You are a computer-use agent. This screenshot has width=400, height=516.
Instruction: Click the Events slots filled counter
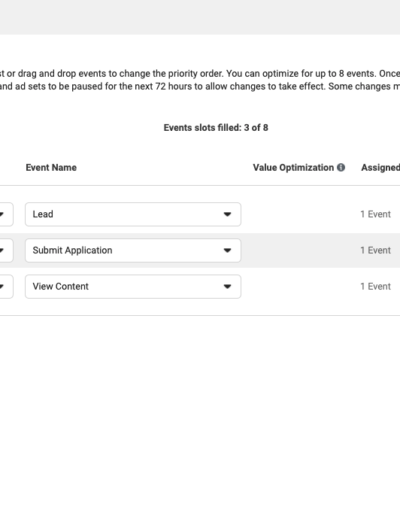(x=216, y=128)
